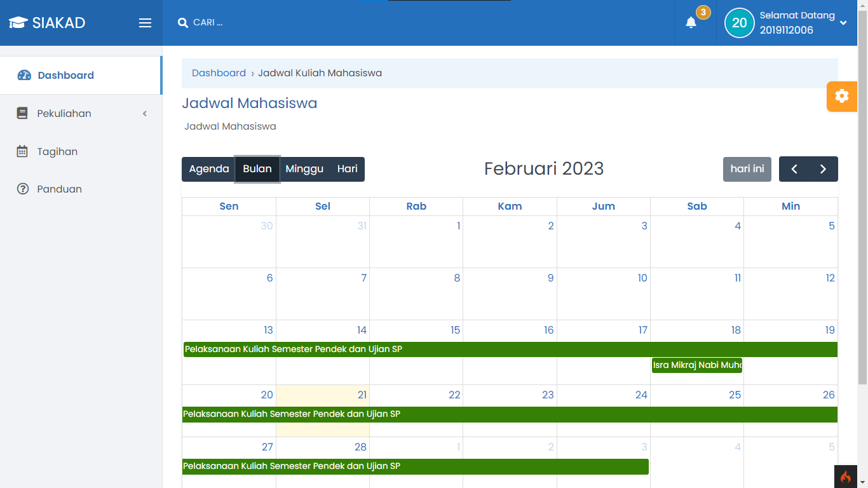868x488 pixels.
Task: Open Pelaksanaan Kuliah event in week of 13
Action: [x=511, y=349]
